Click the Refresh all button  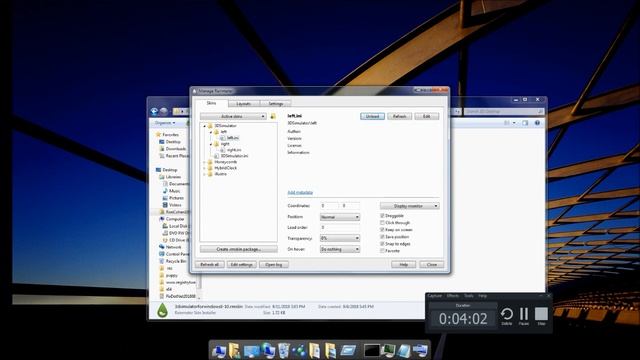tap(209, 264)
